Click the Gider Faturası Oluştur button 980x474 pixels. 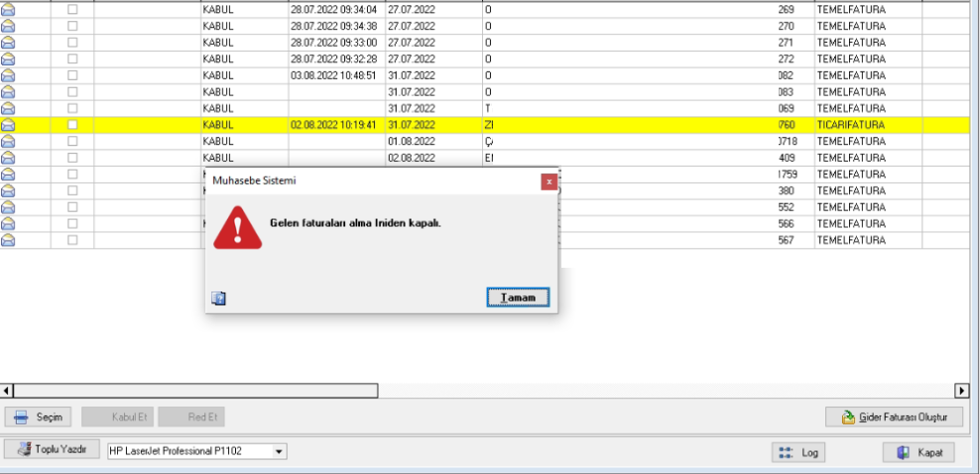click(x=894, y=417)
